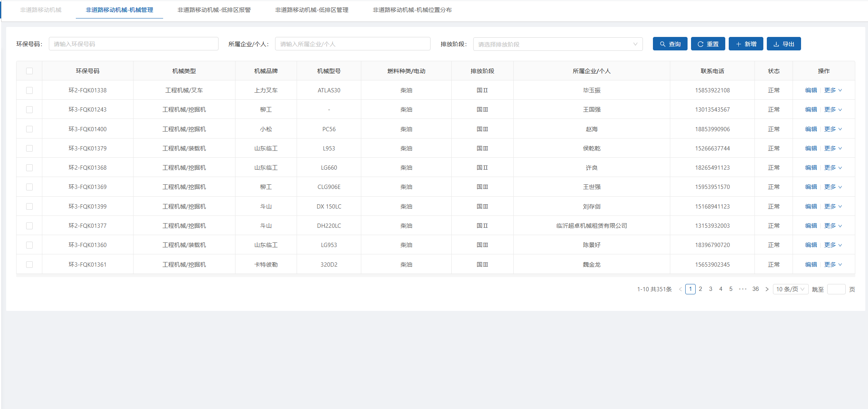
Task: Click 编辑 link for 赵海 row
Action: coord(811,129)
